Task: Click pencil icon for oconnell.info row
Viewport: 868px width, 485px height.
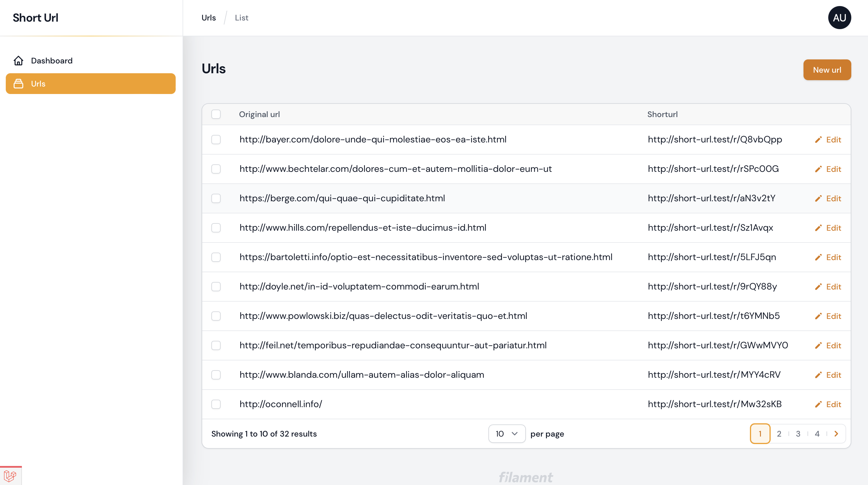Action: point(818,404)
